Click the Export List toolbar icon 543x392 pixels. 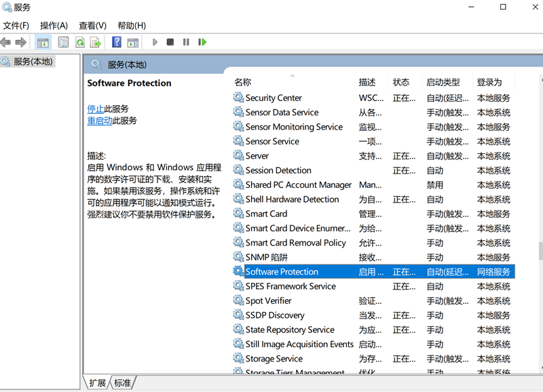pyautogui.click(x=96, y=42)
